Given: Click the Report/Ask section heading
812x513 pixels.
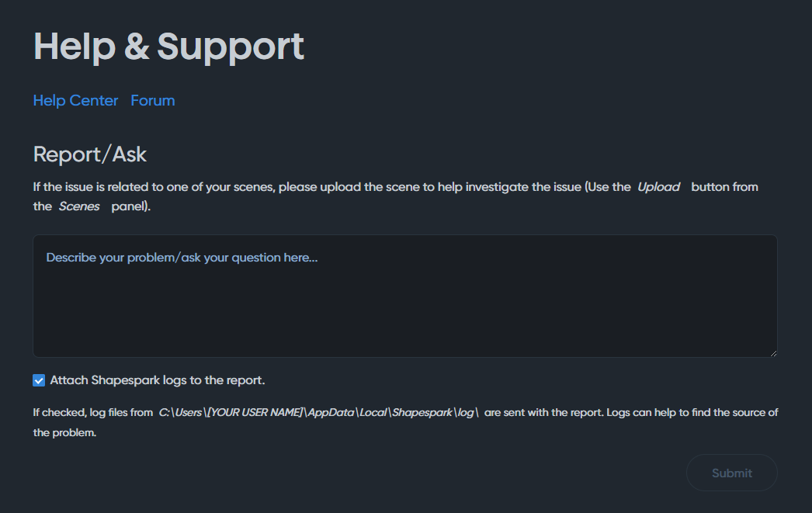Looking at the screenshot, I should pos(89,154).
